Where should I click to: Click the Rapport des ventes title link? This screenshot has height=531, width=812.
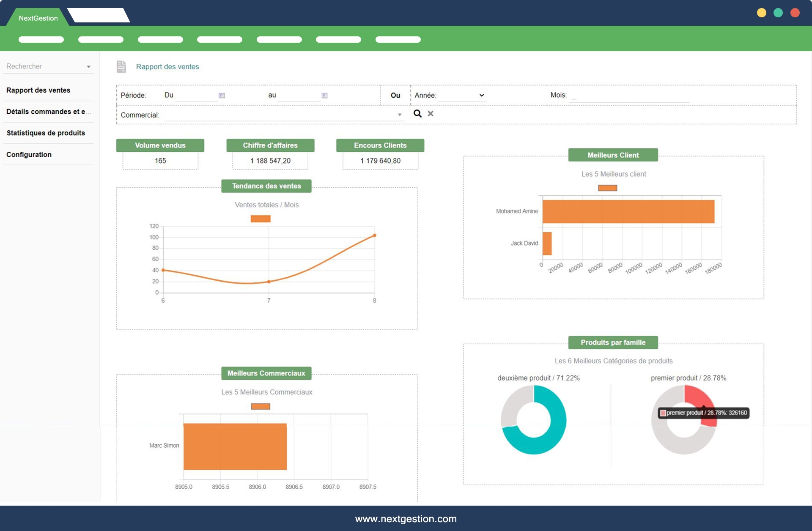pos(167,66)
